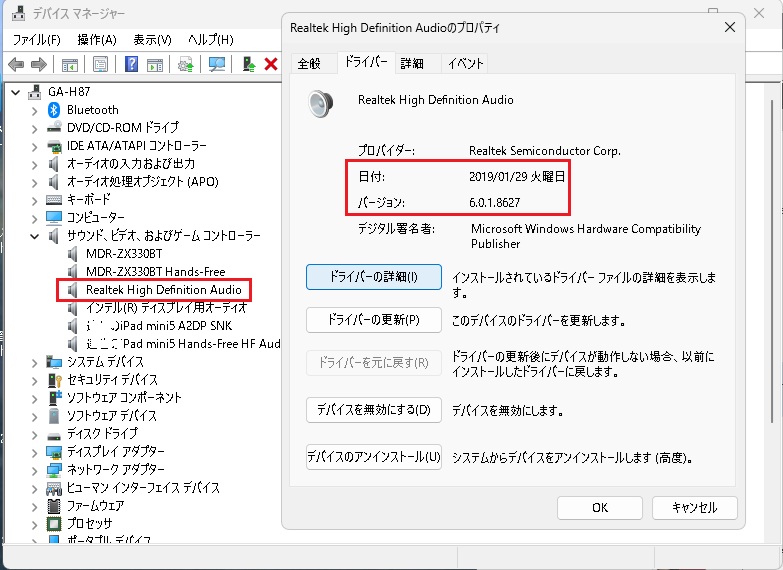Click the human interface device icon
The width and height of the screenshot is (783, 570).
point(54,488)
